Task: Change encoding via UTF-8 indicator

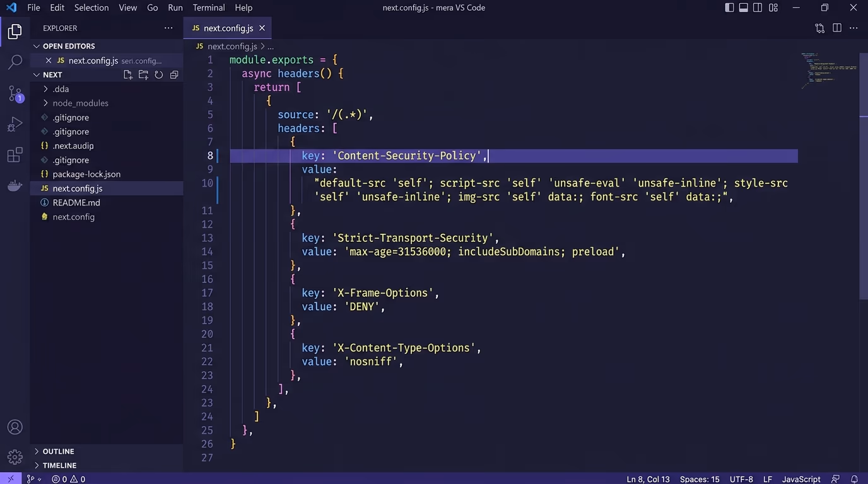Action: click(741, 479)
